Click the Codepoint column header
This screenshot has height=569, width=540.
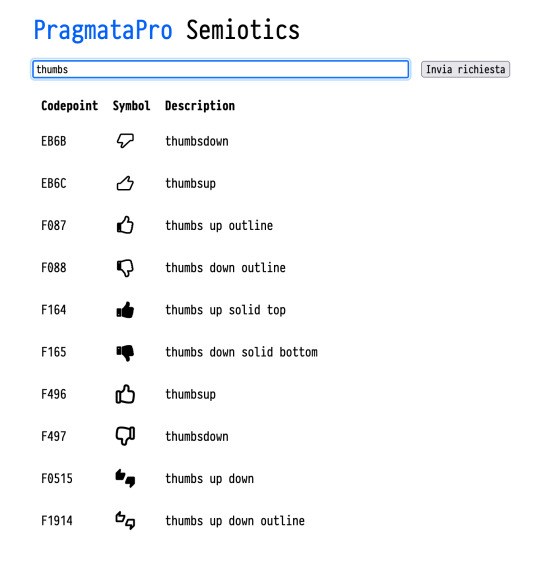click(69, 106)
